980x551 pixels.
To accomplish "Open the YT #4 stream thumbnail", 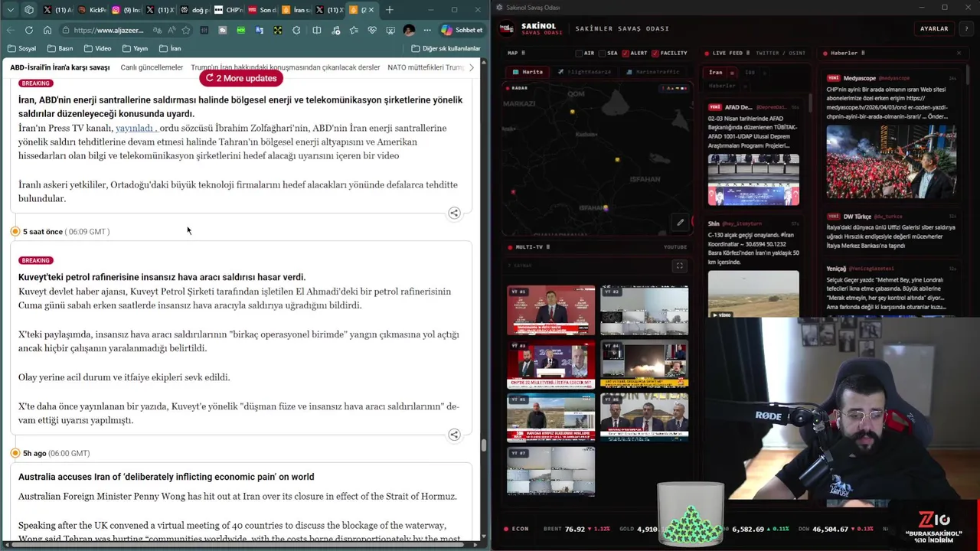I will click(644, 364).
